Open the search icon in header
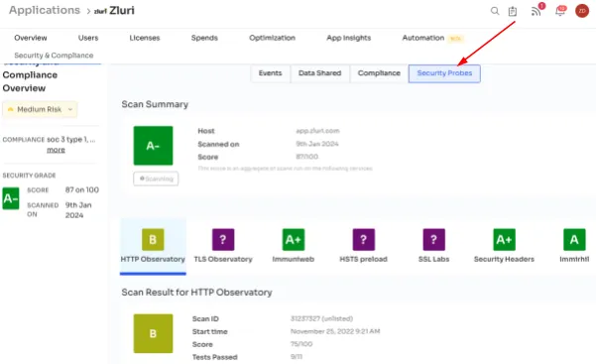 (495, 11)
